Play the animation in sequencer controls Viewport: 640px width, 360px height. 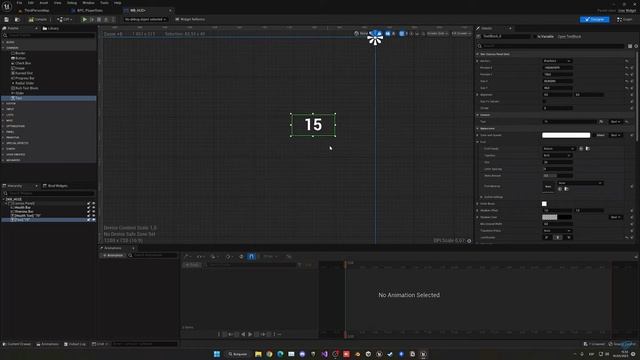point(250,334)
